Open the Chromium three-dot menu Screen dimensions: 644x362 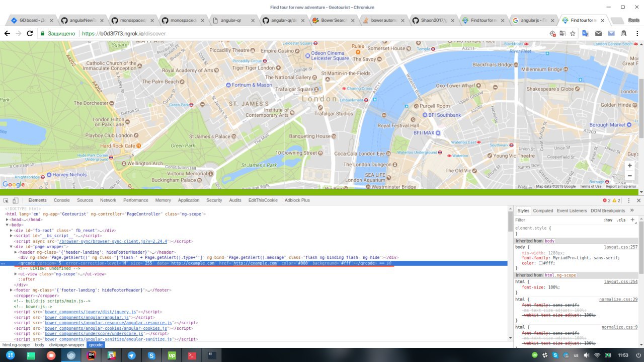tap(636, 33)
